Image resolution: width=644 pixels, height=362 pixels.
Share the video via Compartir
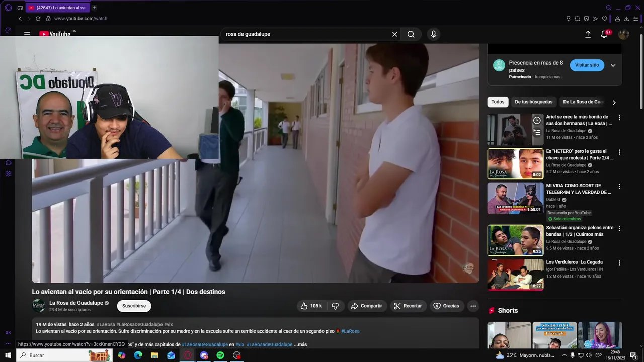366,306
